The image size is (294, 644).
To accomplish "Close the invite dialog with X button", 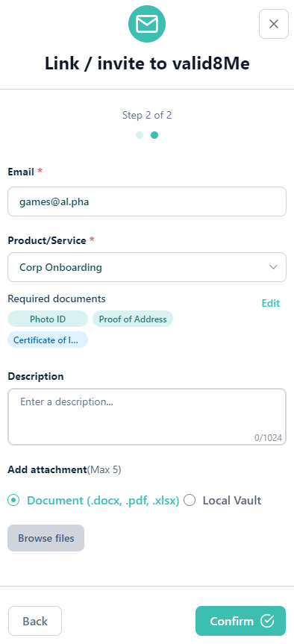I will pyautogui.click(x=273, y=24).
